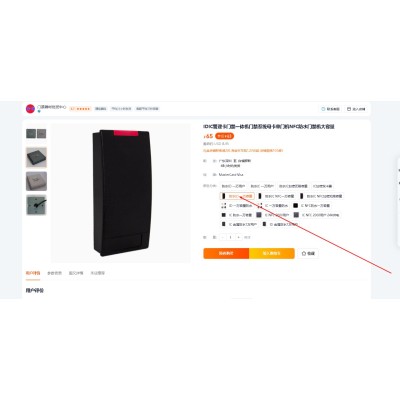
Task: Select the currently highlighted orange-bordered variant option
Action: (x=237, y=196)
